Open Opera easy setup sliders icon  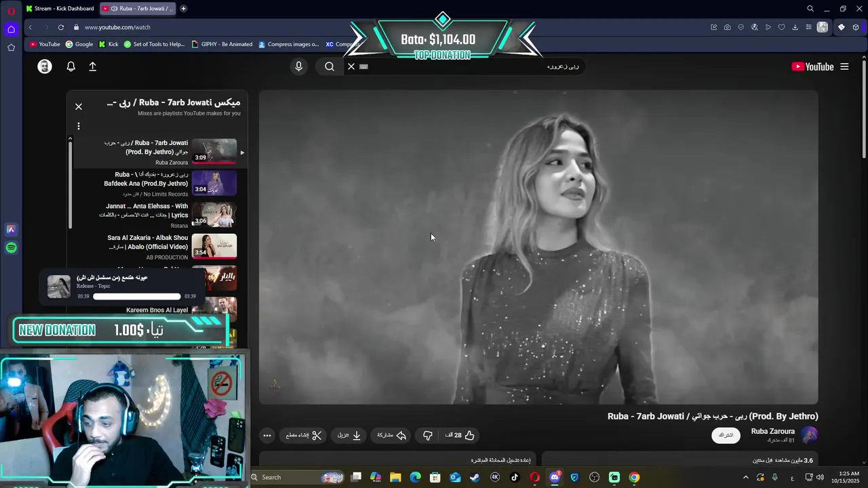808,27
